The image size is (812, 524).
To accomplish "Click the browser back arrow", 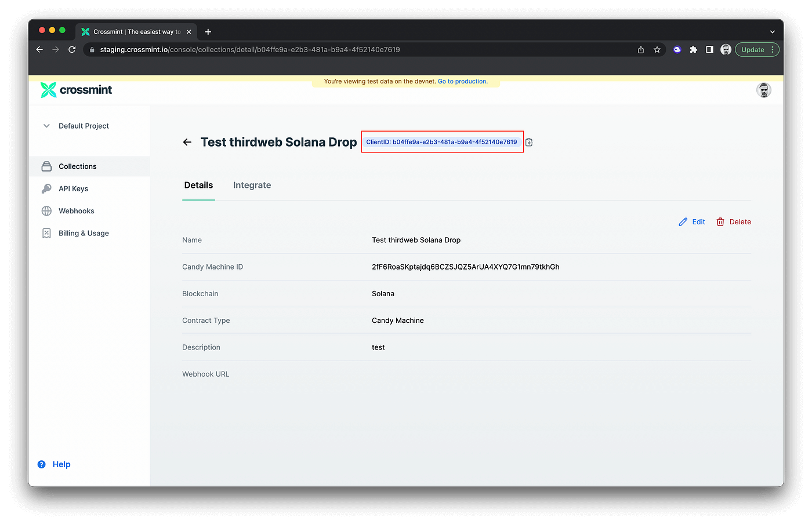I will 39,50.
